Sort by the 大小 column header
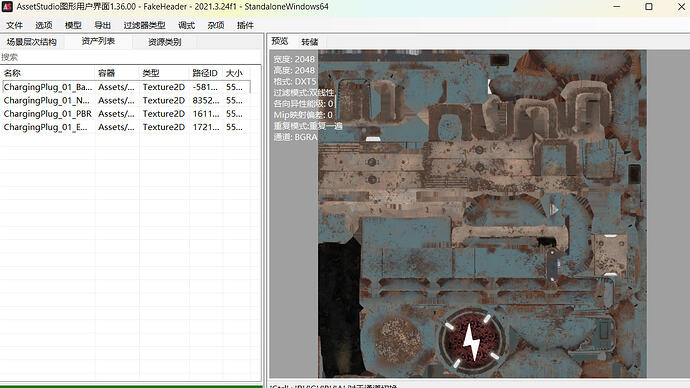The image size is (690, 388). tap(237, 73)
